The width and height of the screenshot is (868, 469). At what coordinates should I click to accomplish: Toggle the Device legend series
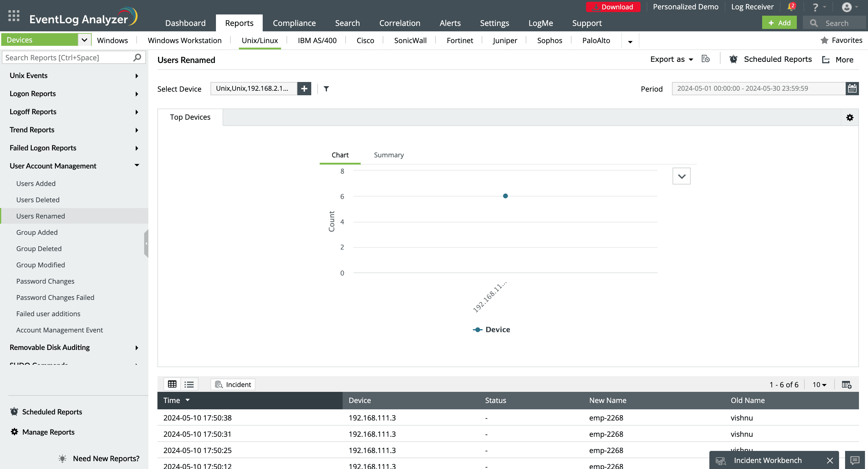point(491,330)
